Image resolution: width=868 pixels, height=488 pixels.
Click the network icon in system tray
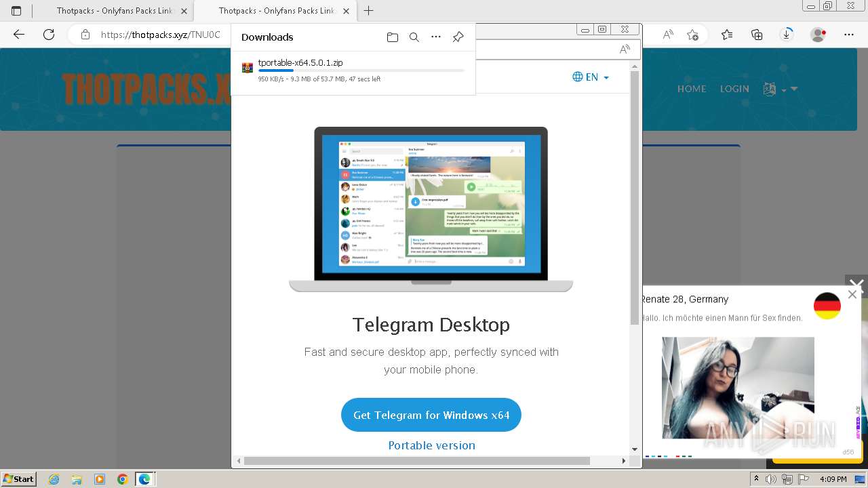click(x=787, y=479)
